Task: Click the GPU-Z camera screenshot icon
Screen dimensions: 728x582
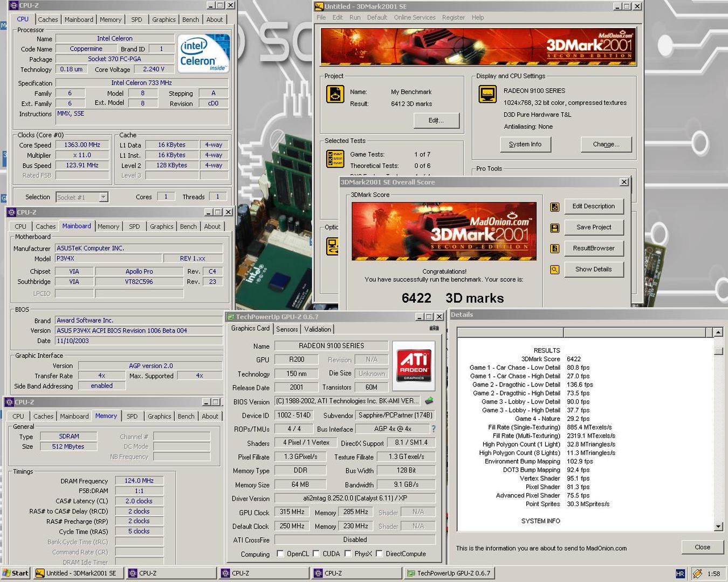Action: [434, 328]
